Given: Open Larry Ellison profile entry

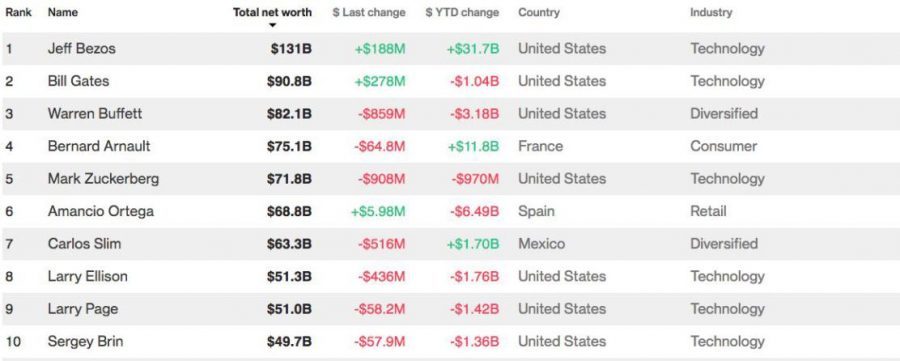Looking at the screenshot, I should (87, 277).
